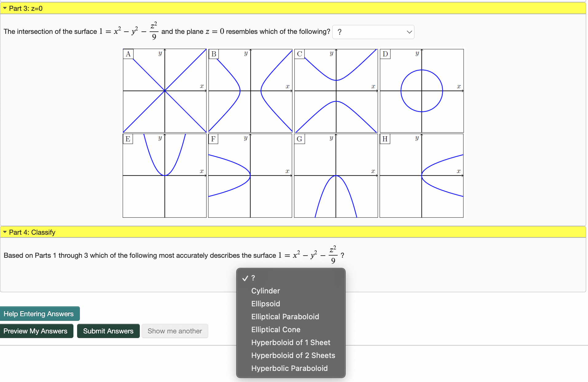The width and height of the screenshot is (588, 382).
Task: Select Elliptical Paraboloid in the list
Action: (285, 316)
